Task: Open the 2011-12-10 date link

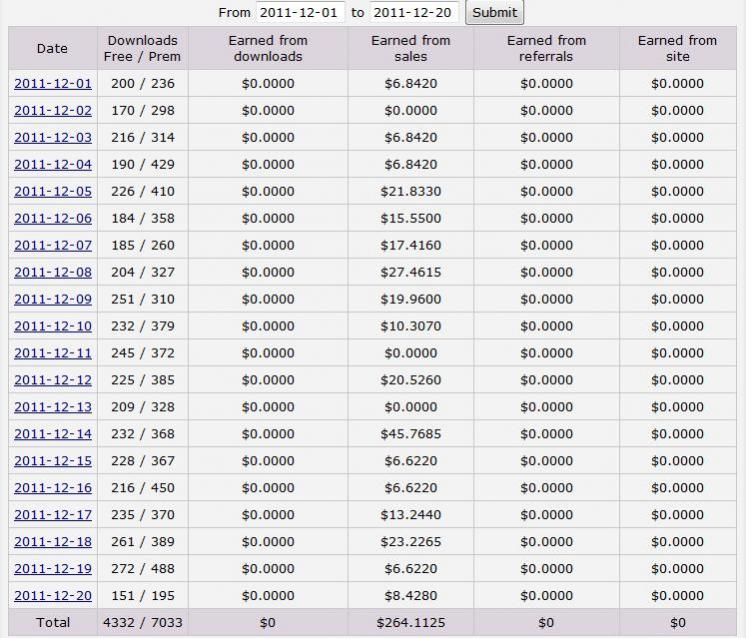Action: (53, 326)
